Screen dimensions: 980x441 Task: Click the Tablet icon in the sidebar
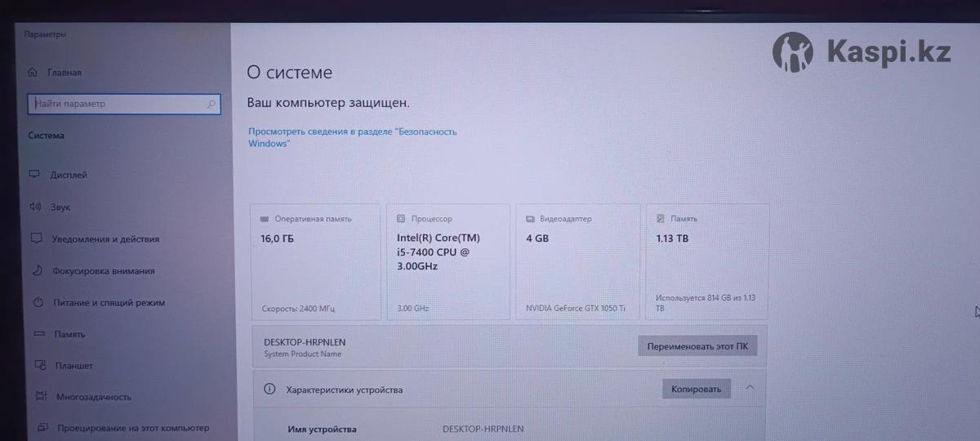39,366
